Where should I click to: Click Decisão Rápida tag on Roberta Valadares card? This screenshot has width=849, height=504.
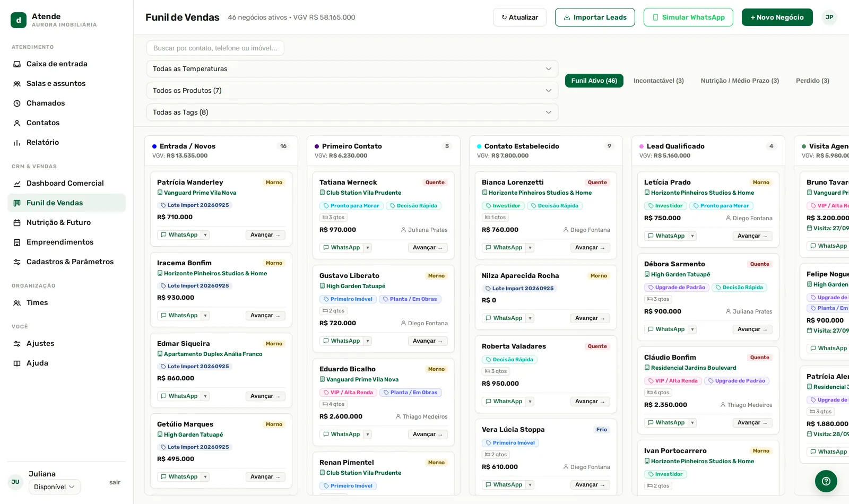[x=509, y=360]
